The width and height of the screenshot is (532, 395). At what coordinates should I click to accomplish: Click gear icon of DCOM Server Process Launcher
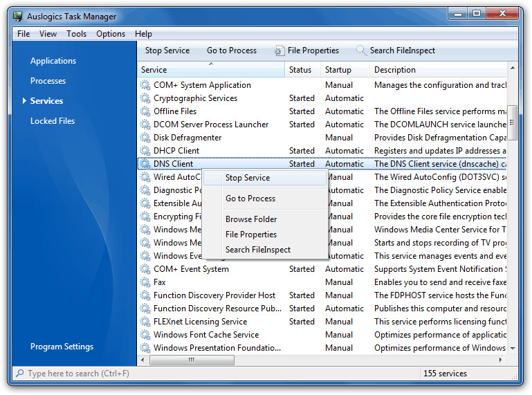point(145,125)
